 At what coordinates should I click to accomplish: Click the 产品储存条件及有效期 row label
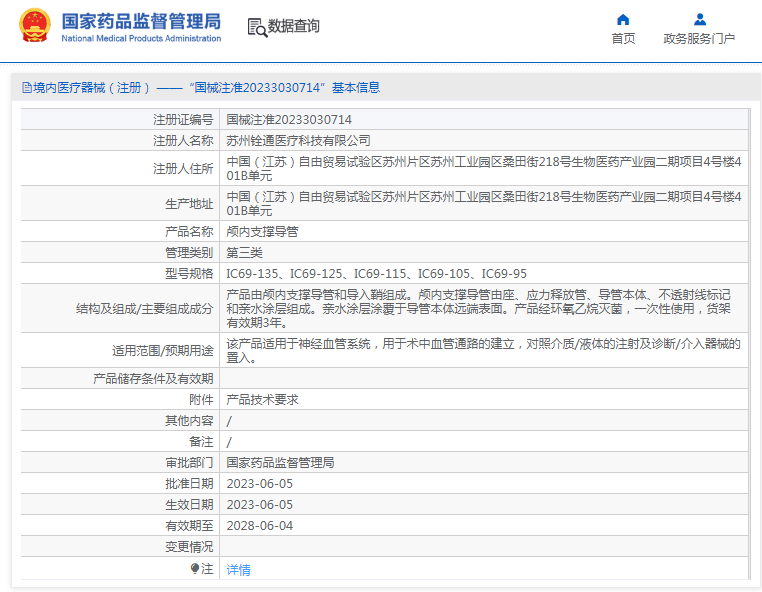coord(153,379)
